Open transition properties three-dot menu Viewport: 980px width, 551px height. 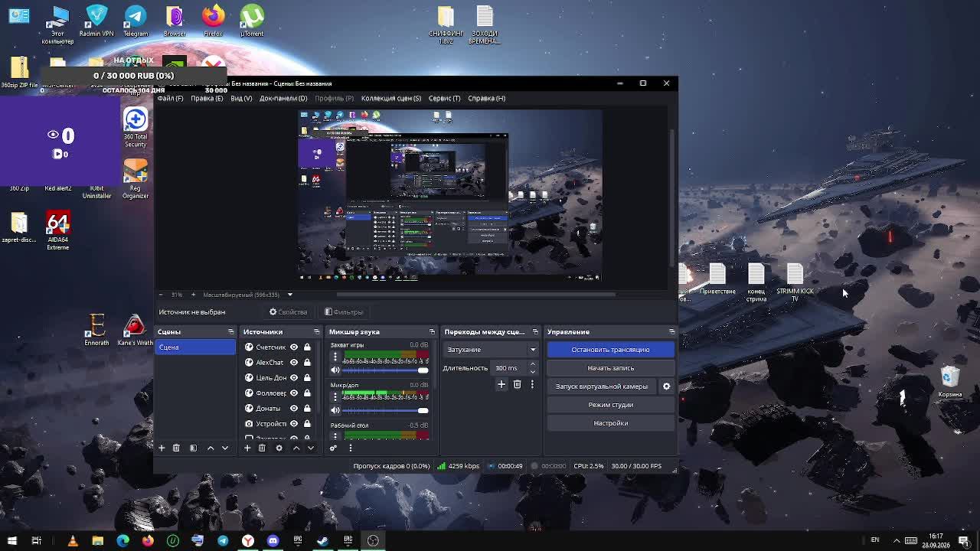pyautogui.click(x=532, y=384)
